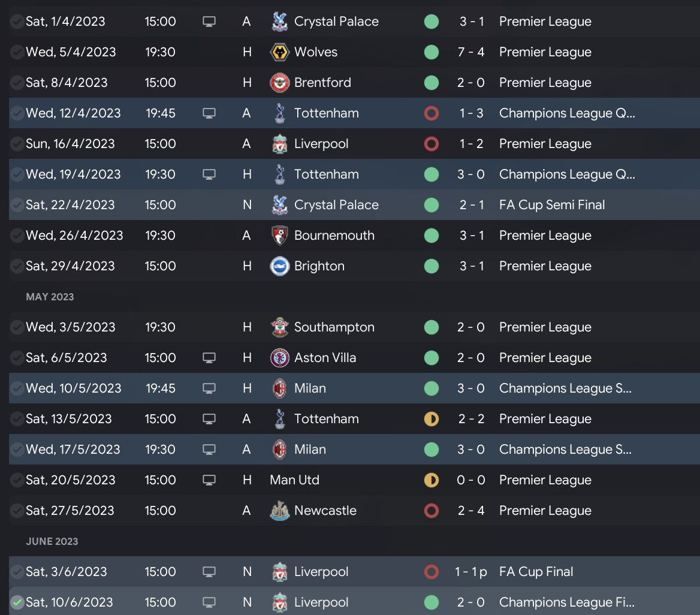Click the MAY 2023 month header
The image size is (700, 615).
pyautogui.click(x=50, y=297)
